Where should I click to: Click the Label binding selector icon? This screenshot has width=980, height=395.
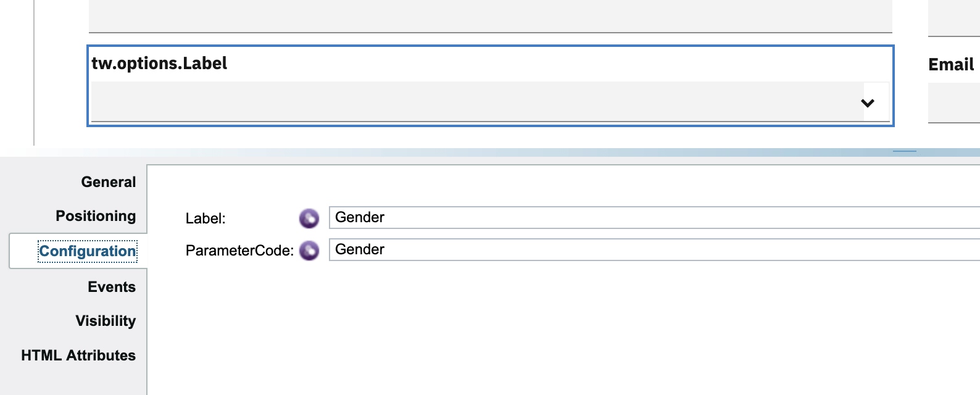[x=309, y=218]
